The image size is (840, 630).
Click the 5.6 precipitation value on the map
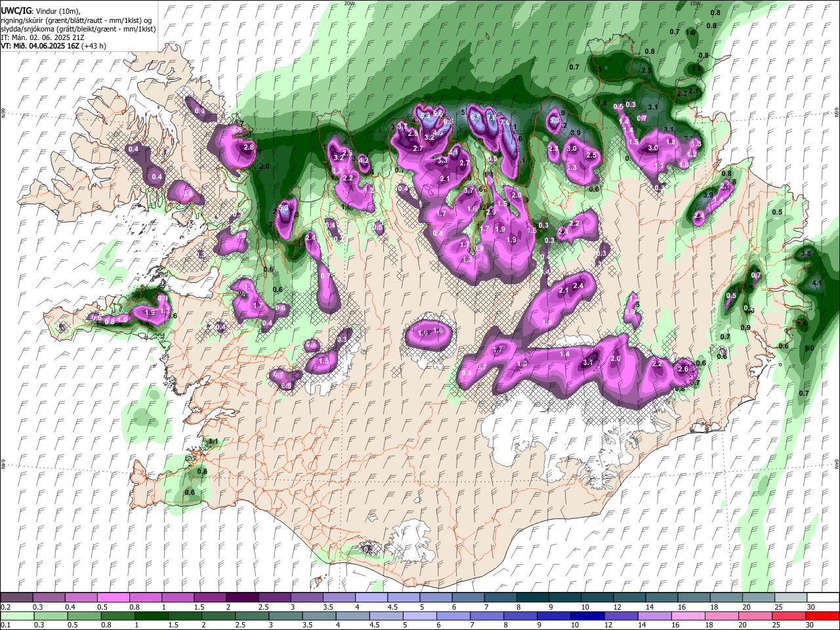[438, 114]
